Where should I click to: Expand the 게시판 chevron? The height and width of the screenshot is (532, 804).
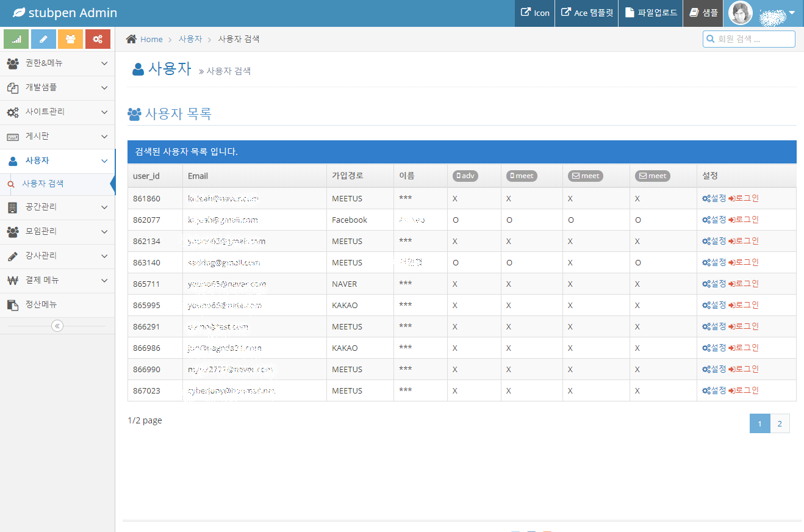(104, 137)
